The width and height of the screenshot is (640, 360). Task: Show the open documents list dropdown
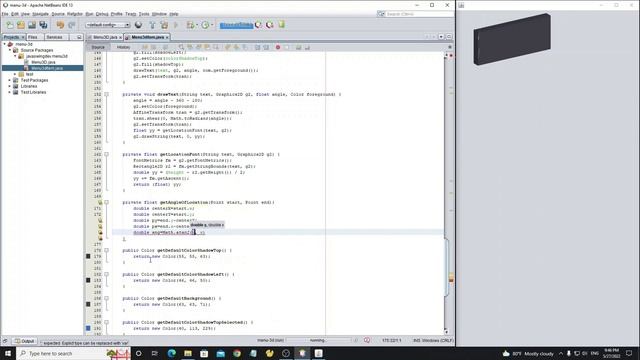click(441, 37)
